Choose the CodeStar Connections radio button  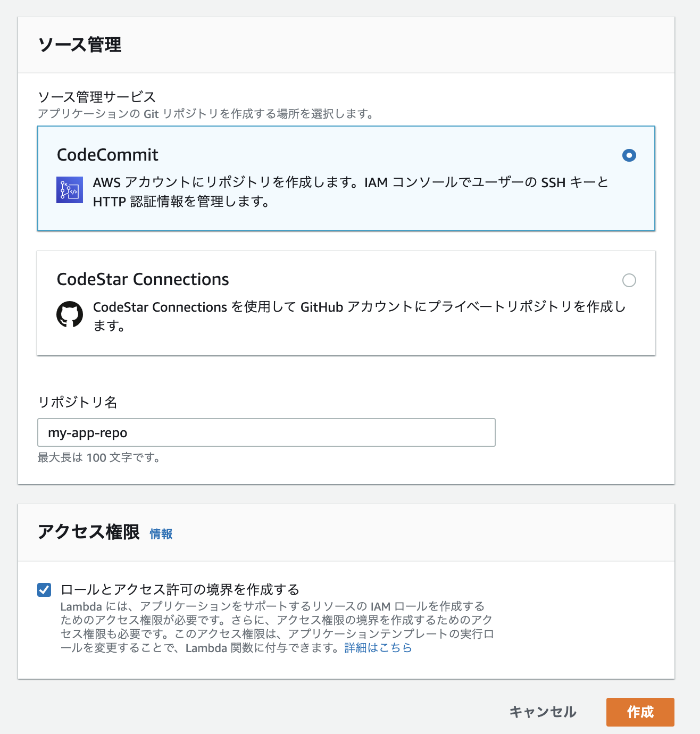(629, 281)
